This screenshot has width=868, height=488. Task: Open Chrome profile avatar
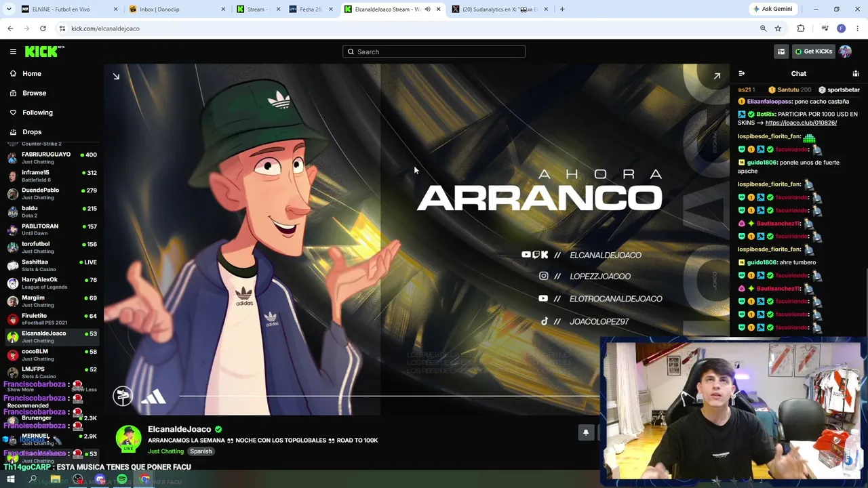841,28
